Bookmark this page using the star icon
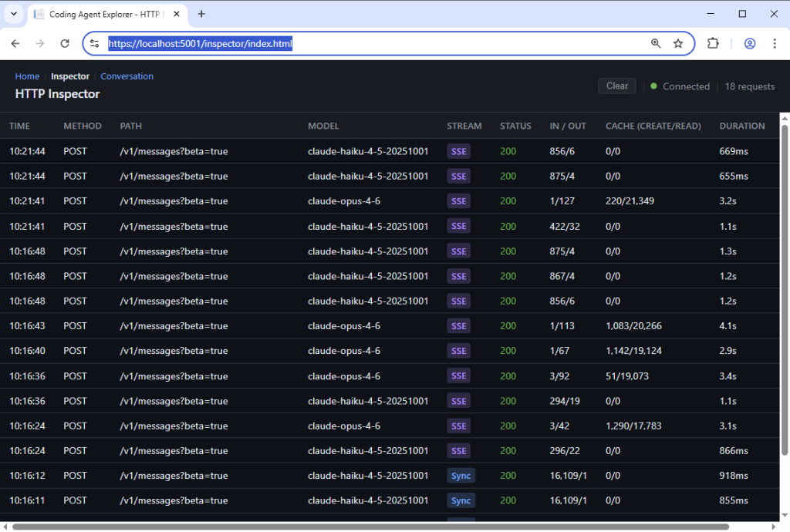The height and width of the screenshot is (532, 790). (x=677, y=43)
